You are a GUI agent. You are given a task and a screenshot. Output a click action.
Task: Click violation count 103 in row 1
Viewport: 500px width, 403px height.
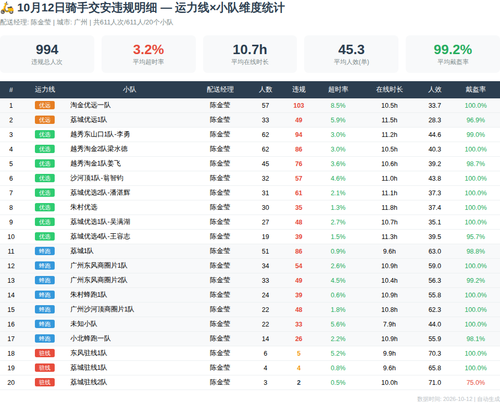click(x=299, y=106)
